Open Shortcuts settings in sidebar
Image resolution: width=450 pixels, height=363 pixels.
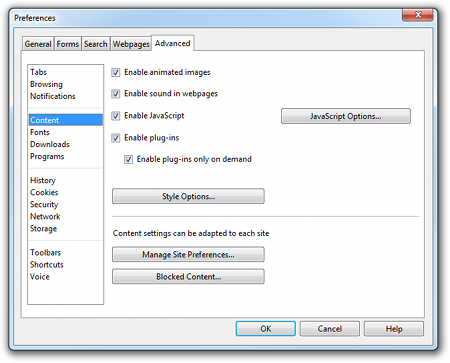pos(66,264)
